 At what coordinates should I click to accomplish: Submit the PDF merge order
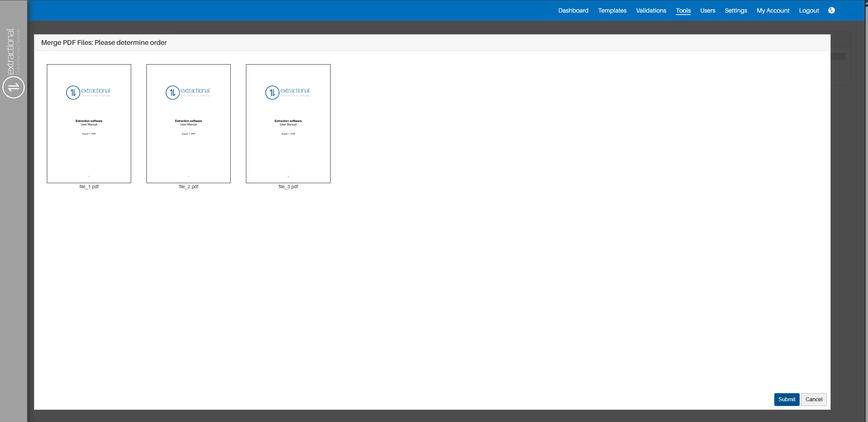(786, 399)
